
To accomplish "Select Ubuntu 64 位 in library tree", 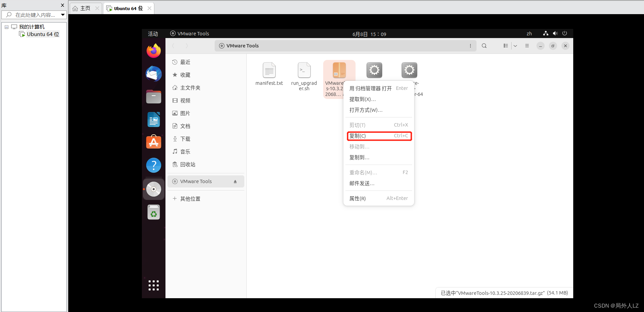I will tap(39, 34).
